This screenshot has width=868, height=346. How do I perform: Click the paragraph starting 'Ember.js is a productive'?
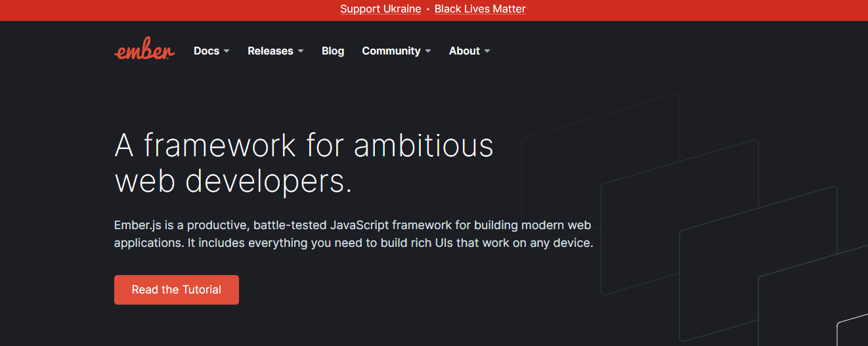coord(354,234)
